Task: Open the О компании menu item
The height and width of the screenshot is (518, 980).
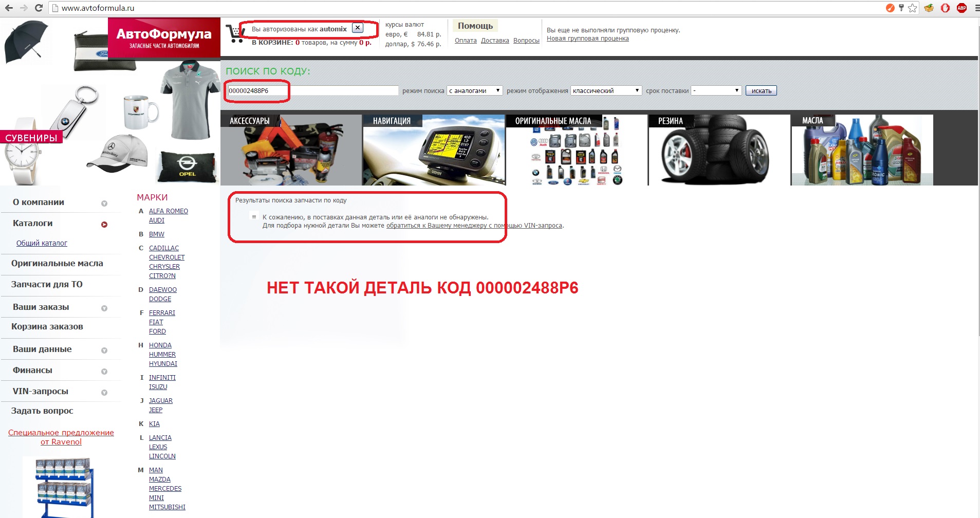Action: (x=39, y=202)
